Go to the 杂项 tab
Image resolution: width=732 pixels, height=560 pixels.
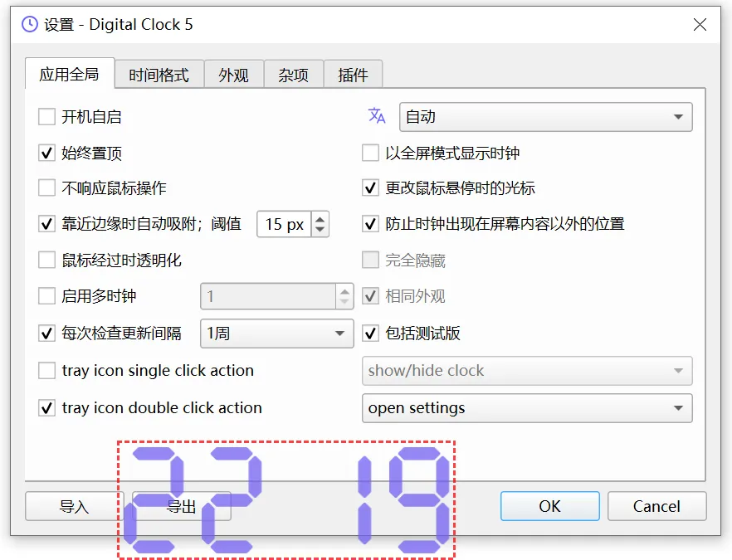coord(293,75)
